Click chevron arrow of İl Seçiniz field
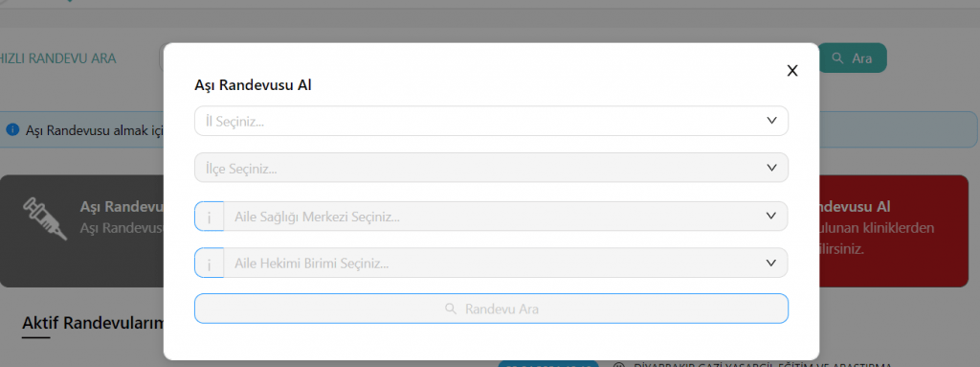Viewport: 980px width, 367px height. [771, 120]
